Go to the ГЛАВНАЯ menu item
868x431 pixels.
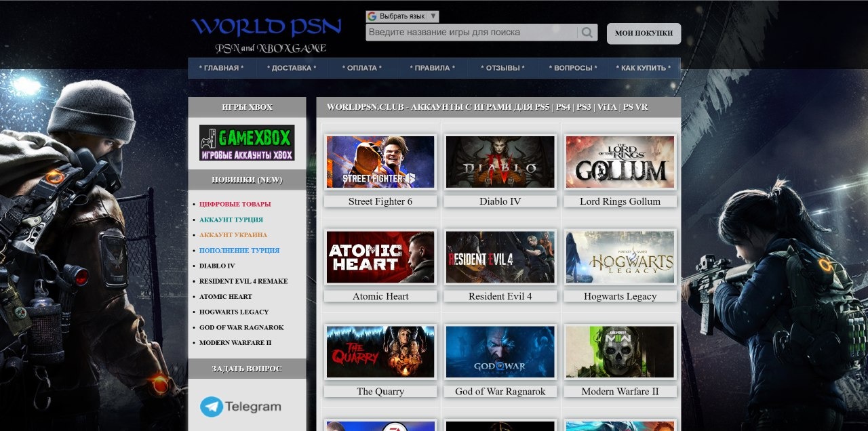(221, 68)
